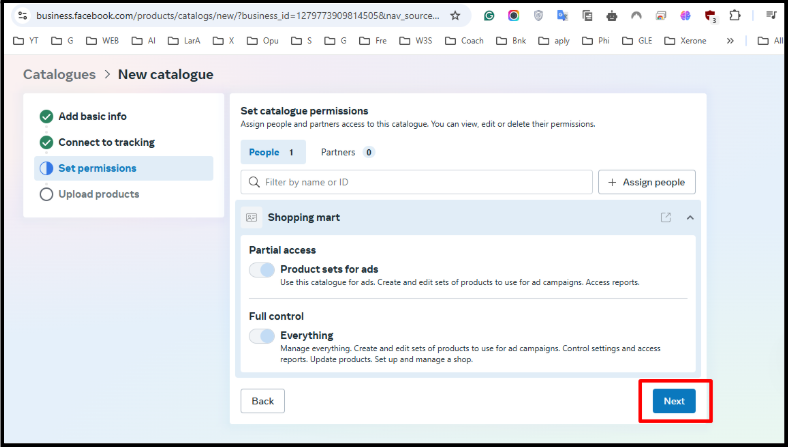Click the Shopping mart ID card icon
789x447 pixels.
[x=252, y=217]
